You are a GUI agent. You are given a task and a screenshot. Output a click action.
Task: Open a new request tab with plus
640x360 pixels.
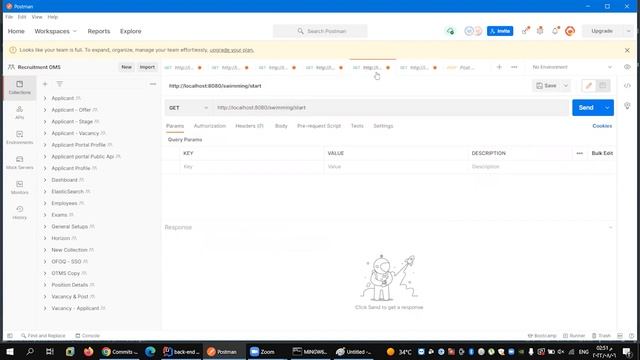tap(499, 67)
